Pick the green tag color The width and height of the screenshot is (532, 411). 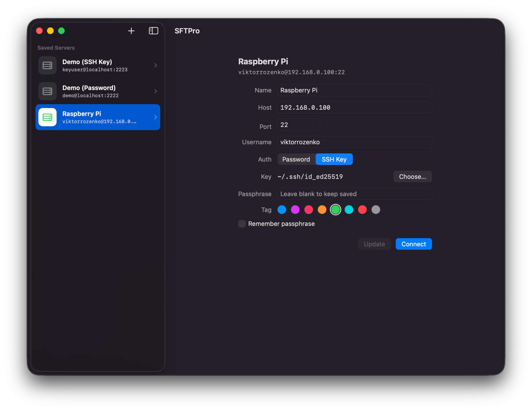click(x=335, y=210)
